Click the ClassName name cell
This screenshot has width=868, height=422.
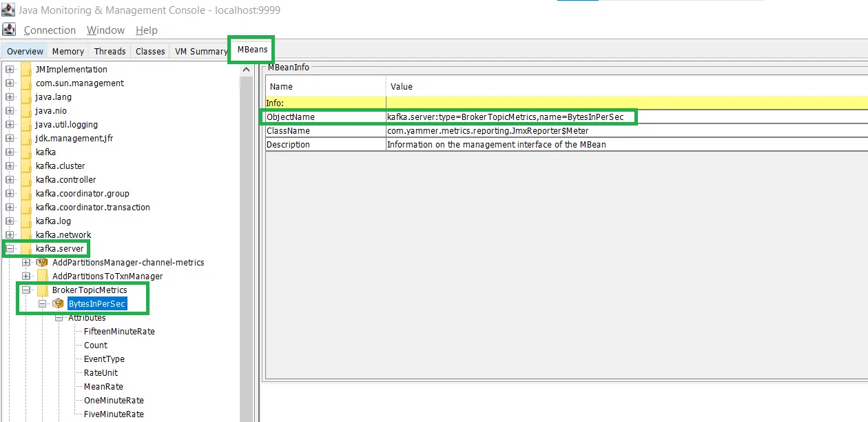click(x=325, y=131)
